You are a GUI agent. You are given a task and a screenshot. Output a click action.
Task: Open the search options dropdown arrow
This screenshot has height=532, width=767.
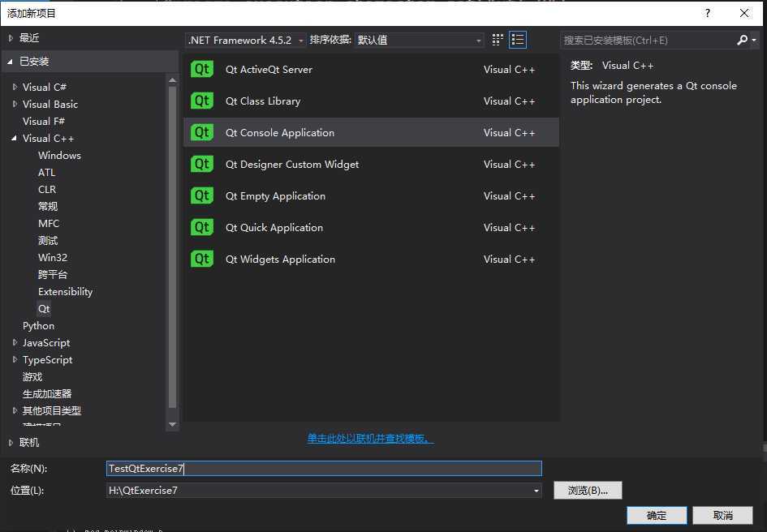pos(754,40)
